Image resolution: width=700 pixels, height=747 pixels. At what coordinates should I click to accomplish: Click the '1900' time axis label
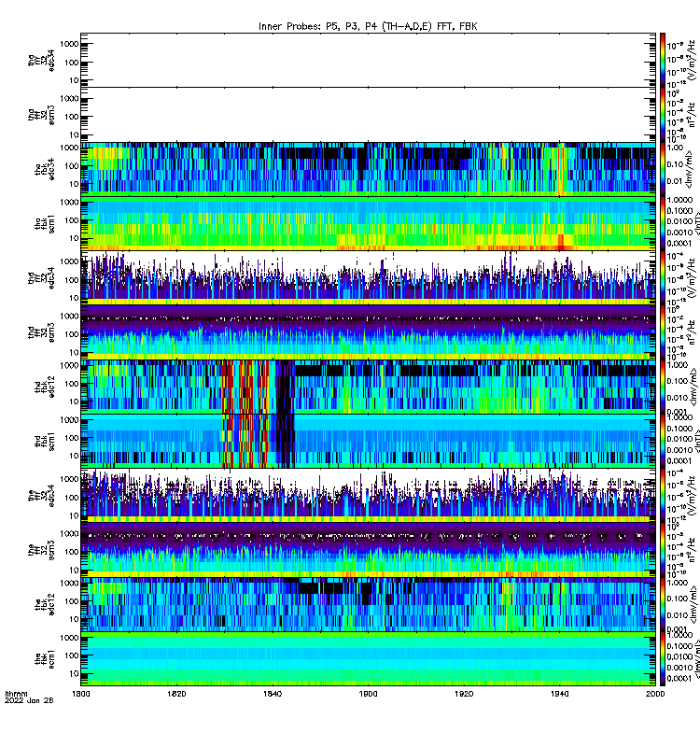[368, 694]
